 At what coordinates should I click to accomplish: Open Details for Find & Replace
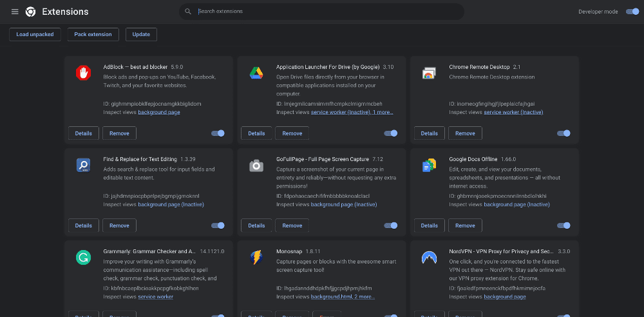pos(83,226)
